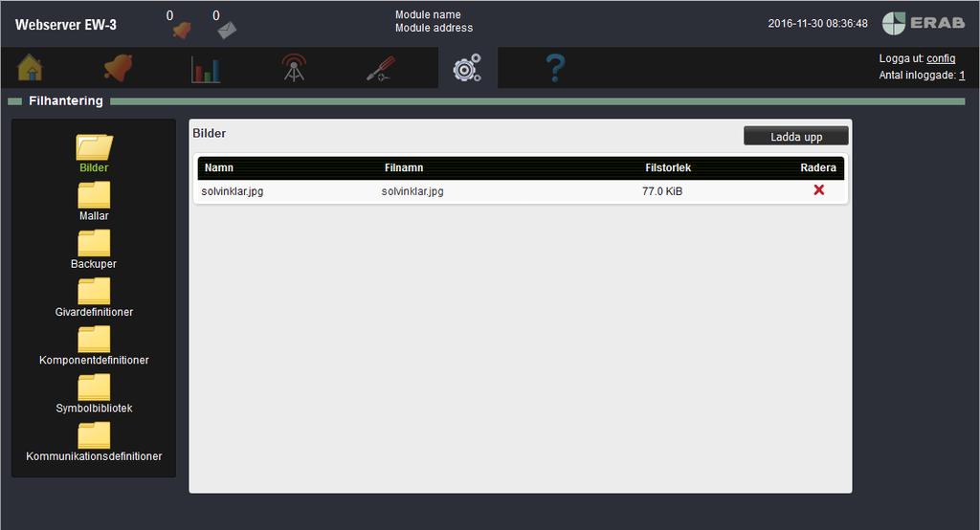Open the antenna communication icon

click(x=294, y=68)
